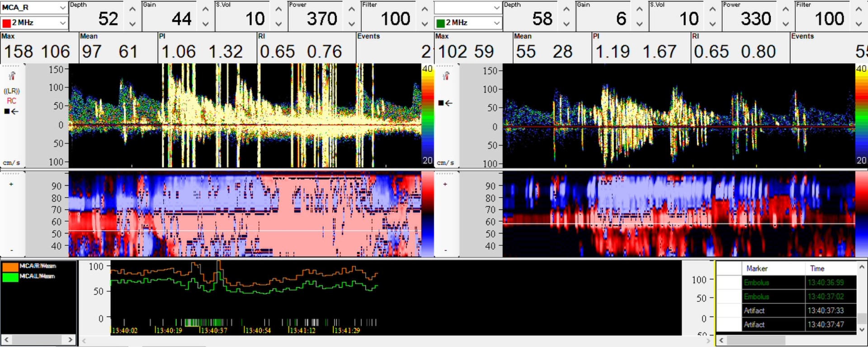Increase left channel Power from 370

351,9
